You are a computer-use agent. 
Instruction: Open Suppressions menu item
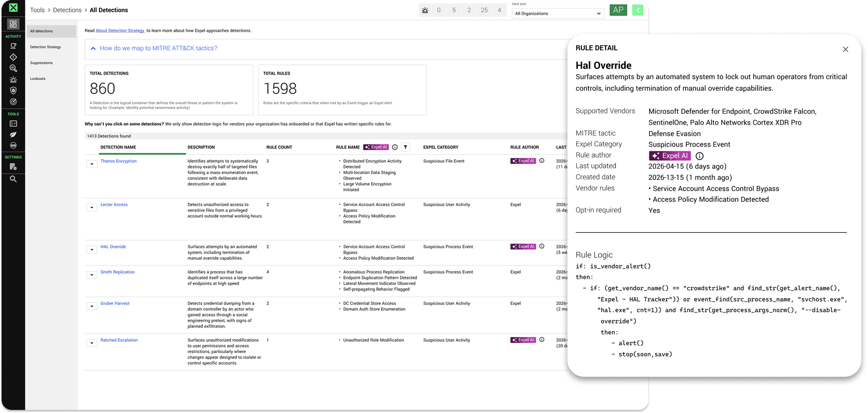click(41, 63)
